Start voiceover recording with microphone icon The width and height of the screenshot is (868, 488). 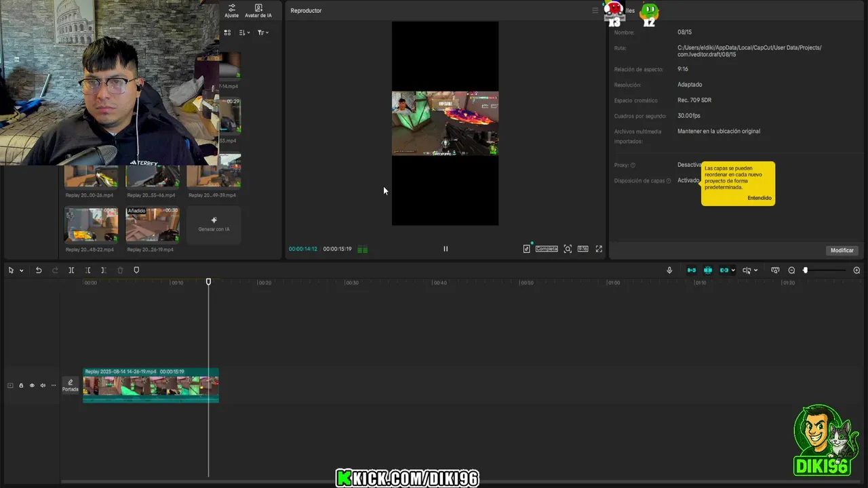[x=669, y=270]
